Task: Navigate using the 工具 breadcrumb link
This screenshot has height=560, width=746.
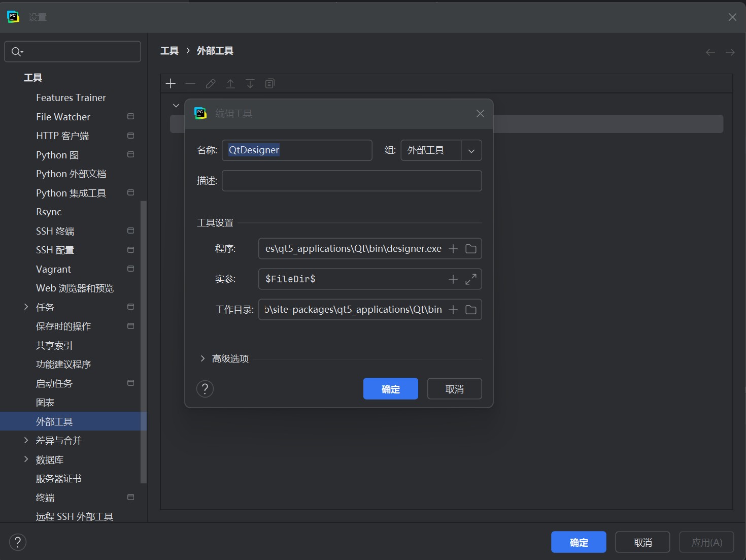Action: pos(169,51)
